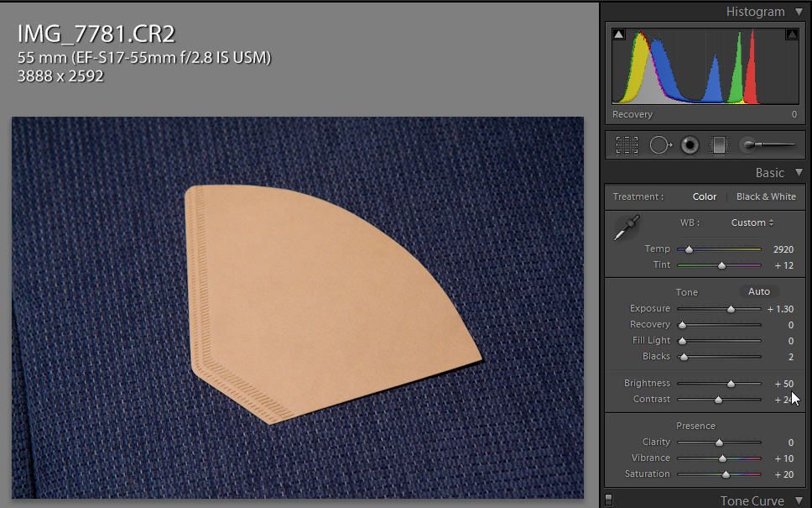Open the WB Custom preset dropdown

(x=752, y=223)
